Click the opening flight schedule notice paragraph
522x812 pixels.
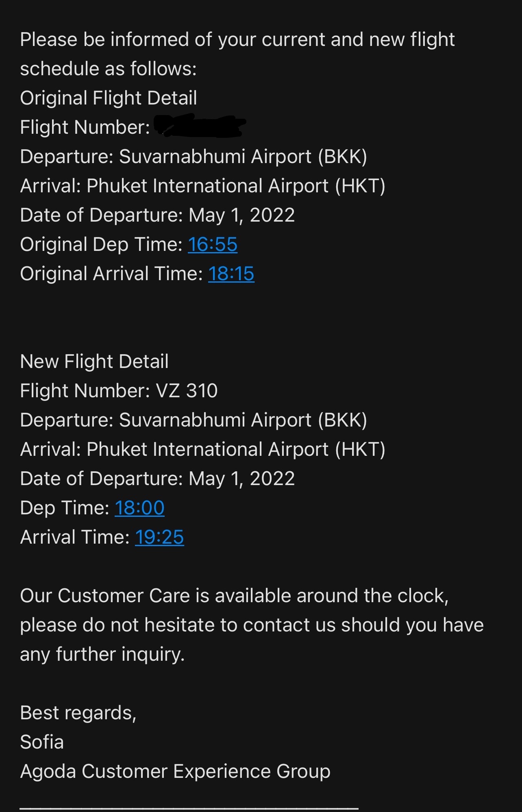[x=237, y=54]
